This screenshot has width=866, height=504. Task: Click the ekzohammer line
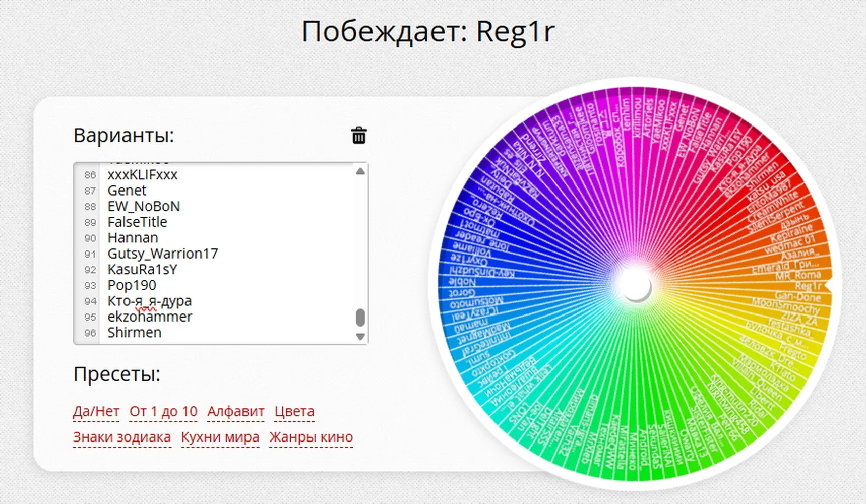click(150, 317)
